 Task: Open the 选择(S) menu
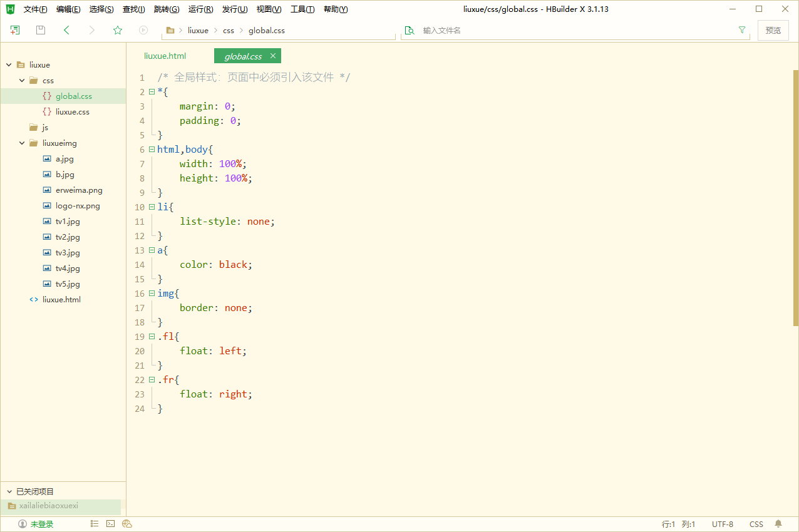[101, 9]
